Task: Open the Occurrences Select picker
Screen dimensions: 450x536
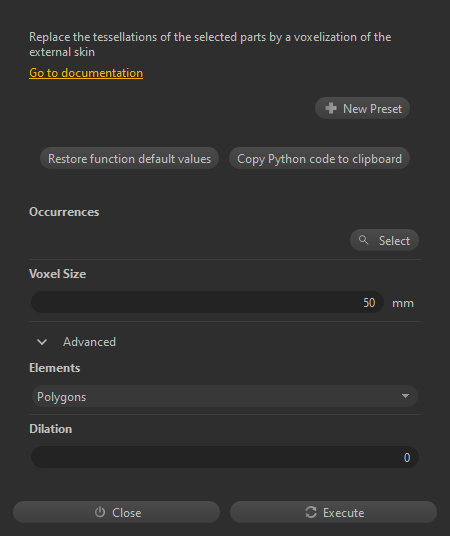Action: coord(384,240)
